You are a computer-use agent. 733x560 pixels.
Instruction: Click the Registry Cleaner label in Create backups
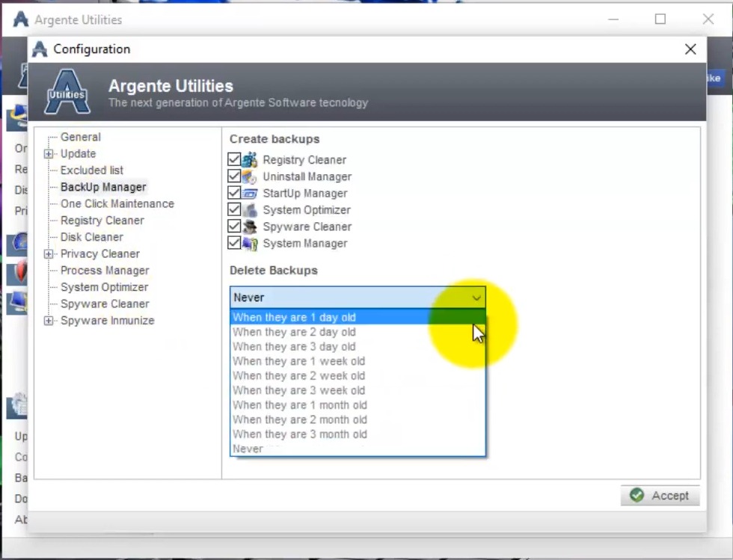[x=305, y=160]
